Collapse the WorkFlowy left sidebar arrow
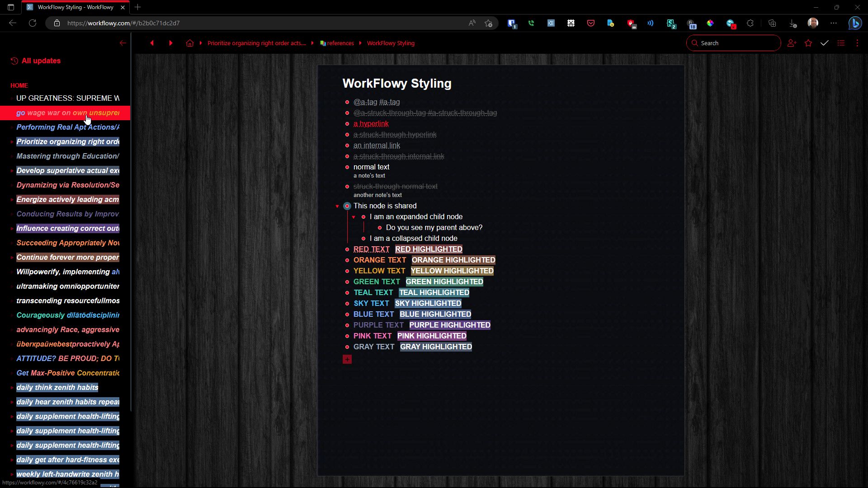 [123, 43]
